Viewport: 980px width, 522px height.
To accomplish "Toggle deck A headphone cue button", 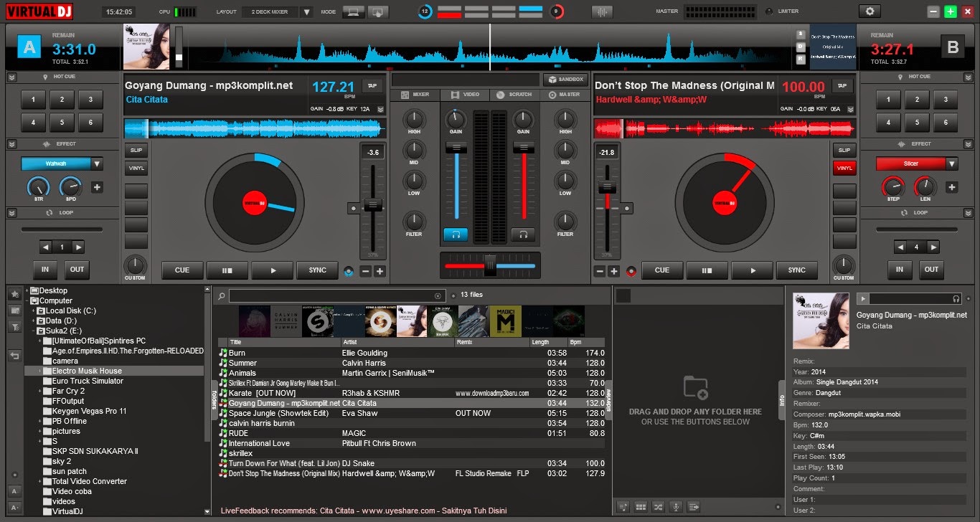I will click(x=455, y=234).
